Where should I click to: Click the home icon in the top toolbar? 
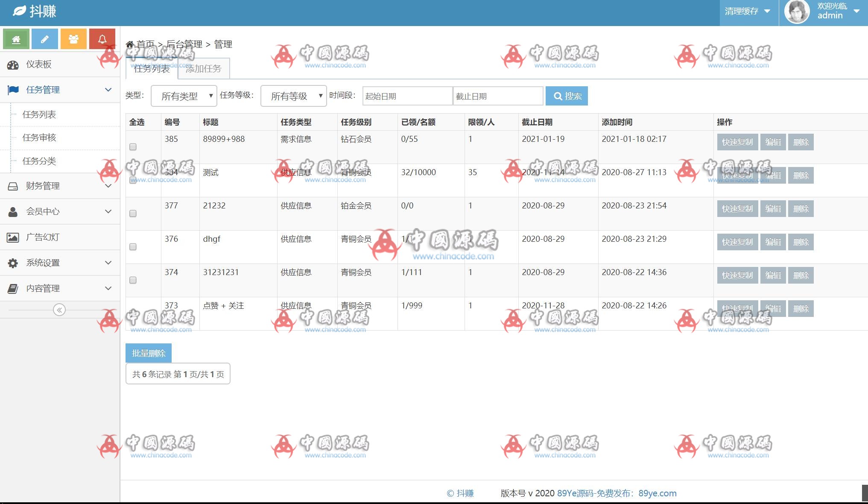[x=16, y=38]
